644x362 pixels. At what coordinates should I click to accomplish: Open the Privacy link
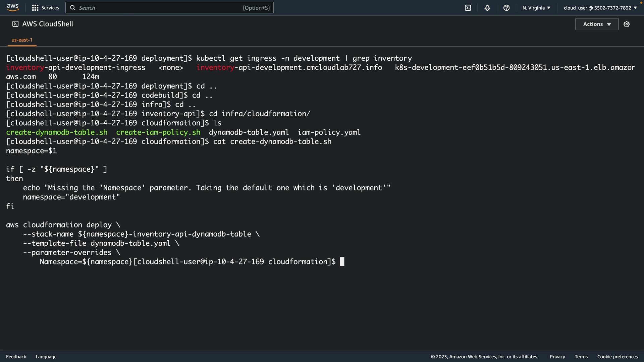pos(557,357)
